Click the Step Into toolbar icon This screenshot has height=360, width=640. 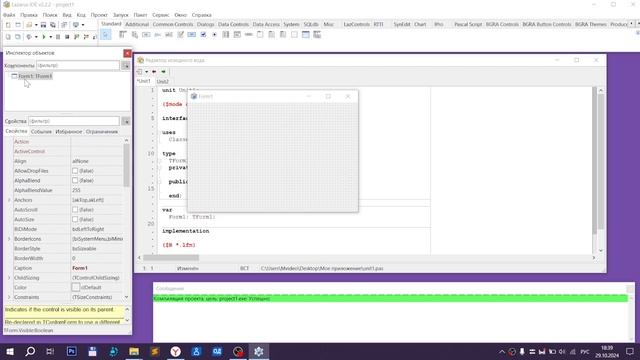77,37
